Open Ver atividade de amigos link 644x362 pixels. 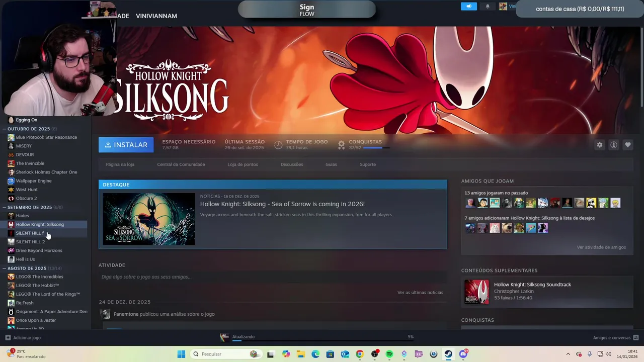tap(601, 247)
